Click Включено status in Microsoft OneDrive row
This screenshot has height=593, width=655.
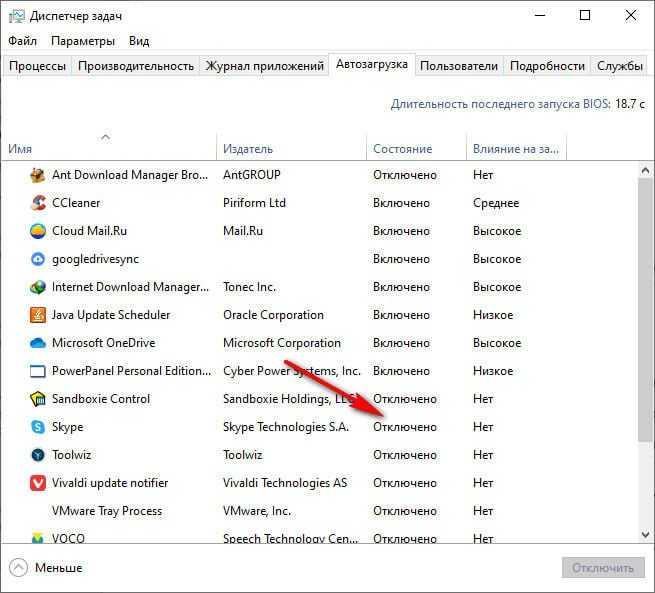[401, 343]
